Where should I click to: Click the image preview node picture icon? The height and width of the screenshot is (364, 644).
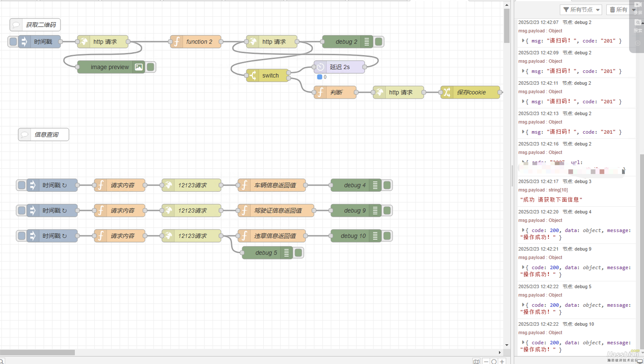tap(139, 67)
